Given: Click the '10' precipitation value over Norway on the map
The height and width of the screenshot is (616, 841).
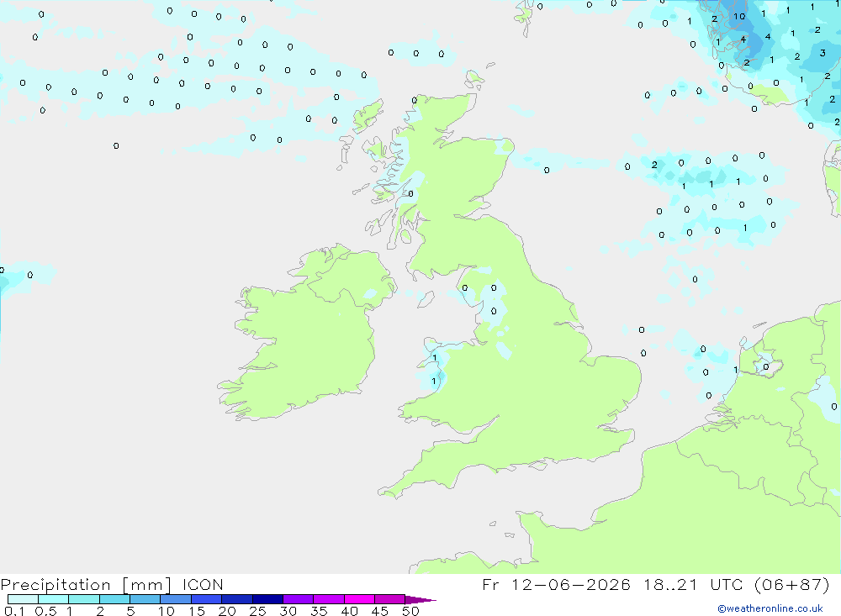Looking at the screenshot, I should pos(739,17).
